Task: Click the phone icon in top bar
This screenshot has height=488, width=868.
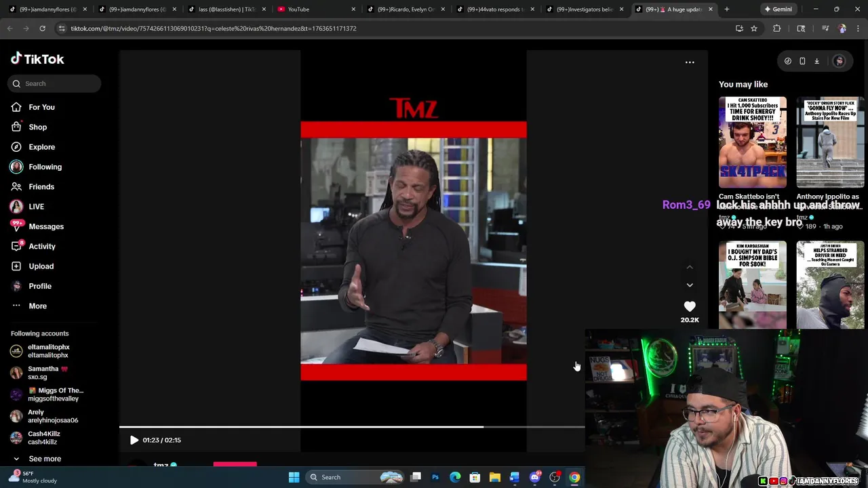Action: pos(802,61)
